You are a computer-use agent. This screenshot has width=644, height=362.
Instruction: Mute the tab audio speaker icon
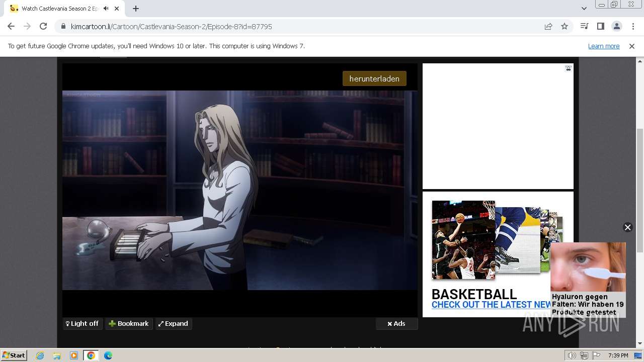[106, 9]
